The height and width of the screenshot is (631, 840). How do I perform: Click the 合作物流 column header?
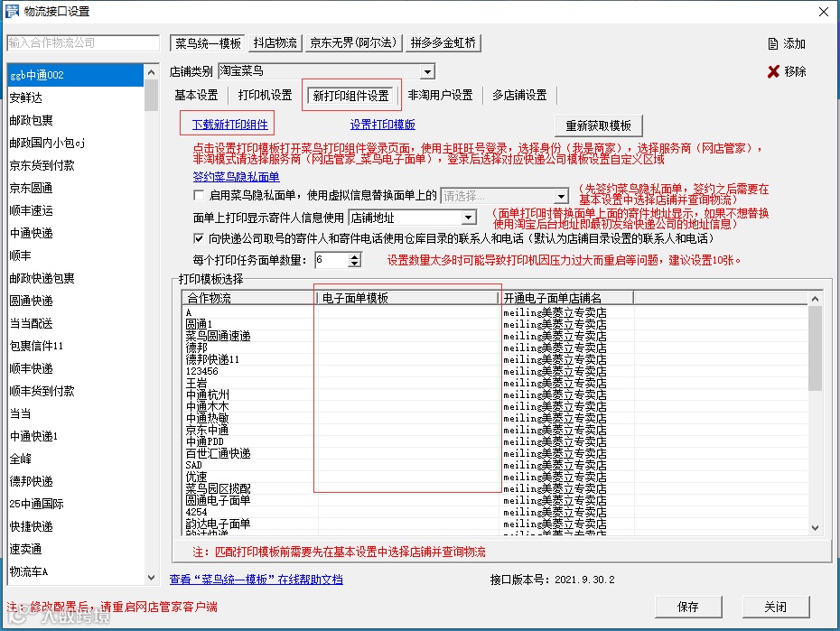click(x=249, y=298)
